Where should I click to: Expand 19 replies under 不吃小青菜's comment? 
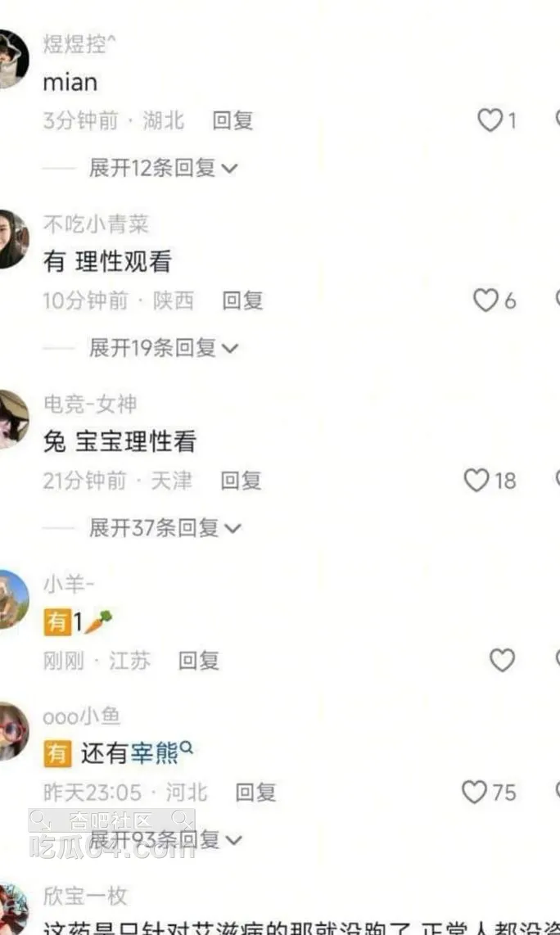(x=163, y=348)
